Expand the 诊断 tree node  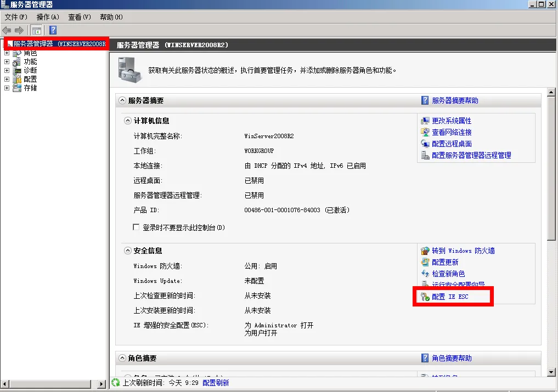7,70
